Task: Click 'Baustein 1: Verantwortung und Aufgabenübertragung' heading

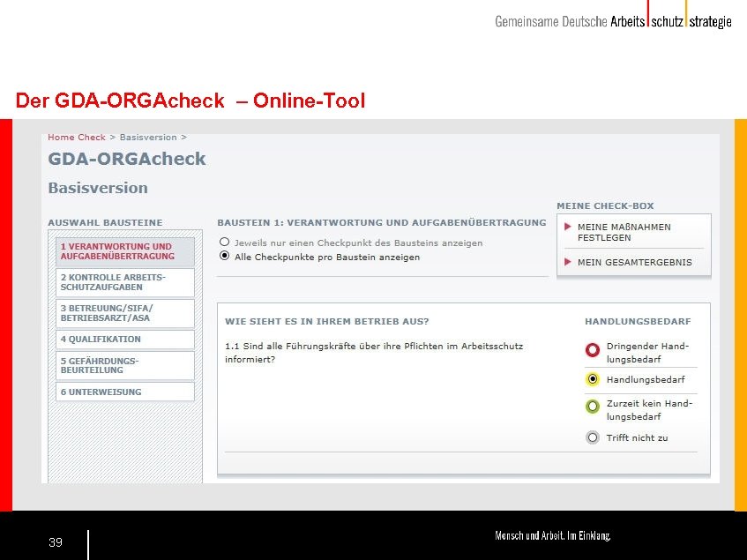Action: [382, 223]
